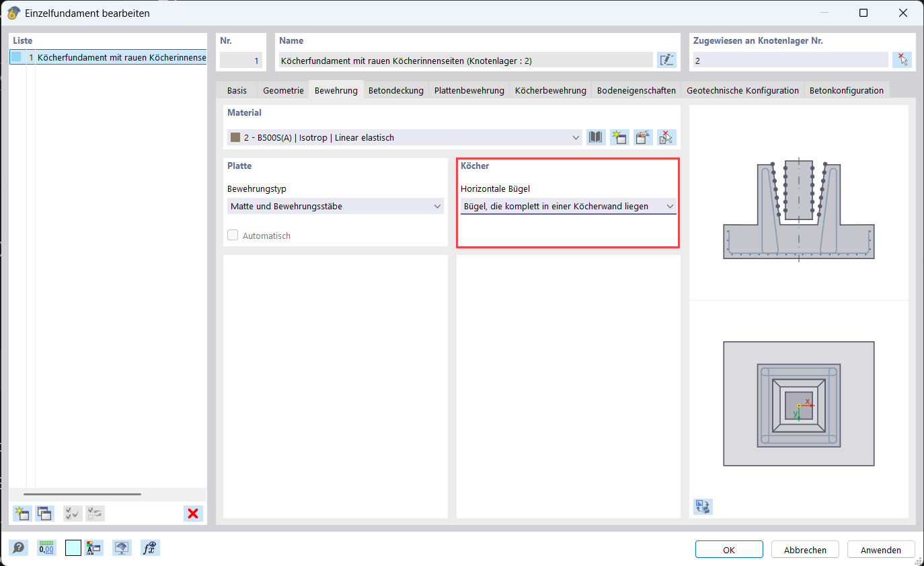The height and width of the screenshot is (566, 924).
Task: Select the Köcherfundament entry in the list
Action: pos(108,58)
